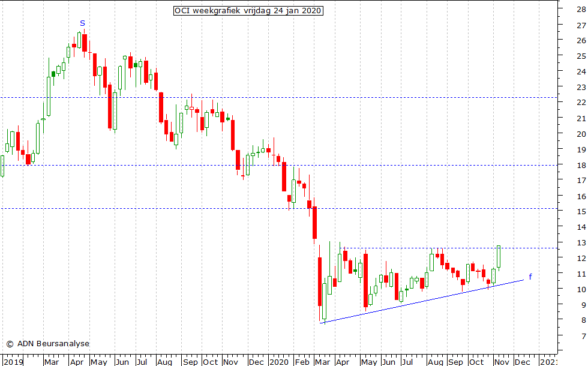Click the "Mar" label directly after "Feb"
The image size is (588, 366).
(x=323, y=362)
